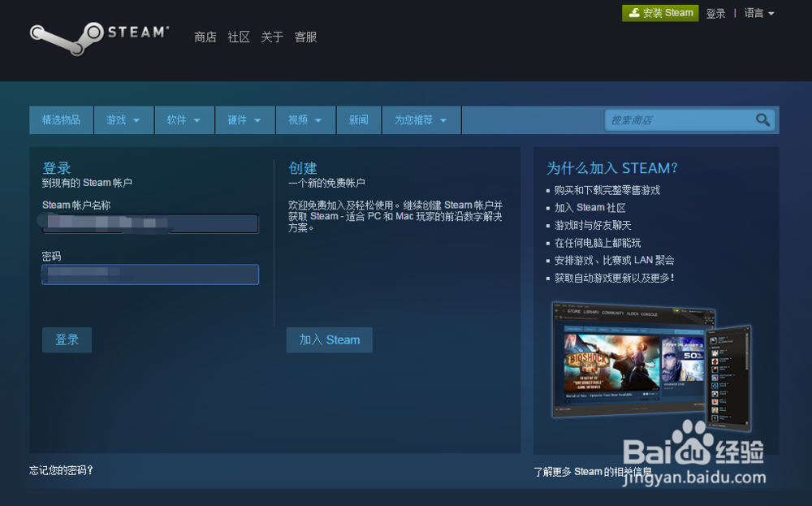Click the search magnifier icon
Image resolution: width=812 pixels, height=506 pixels.
(x=762, y=120)
